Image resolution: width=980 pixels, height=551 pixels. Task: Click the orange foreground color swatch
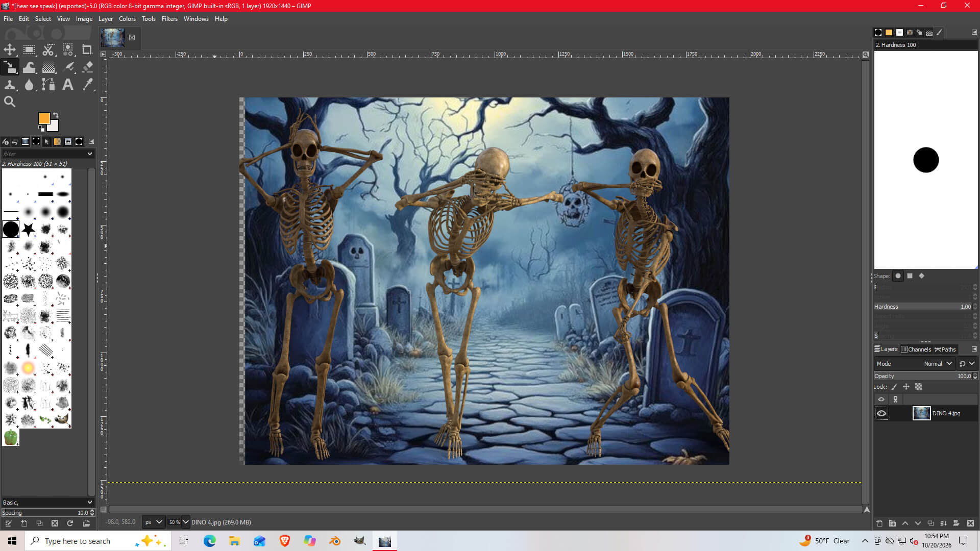44,118
